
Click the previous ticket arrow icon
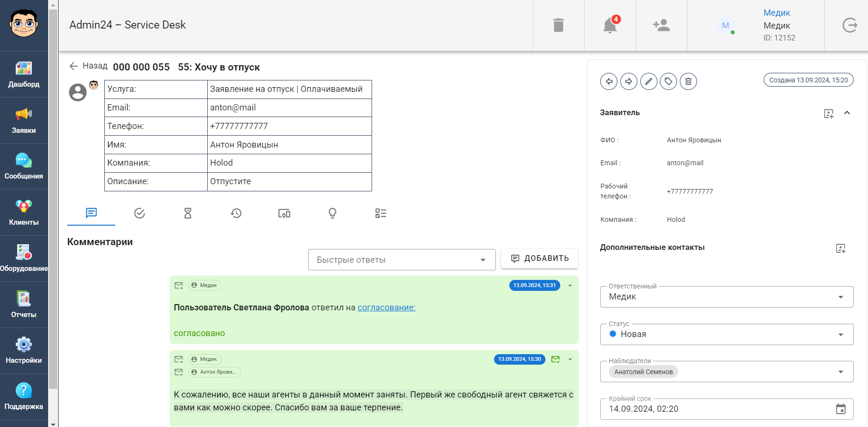tap(609, 81)
